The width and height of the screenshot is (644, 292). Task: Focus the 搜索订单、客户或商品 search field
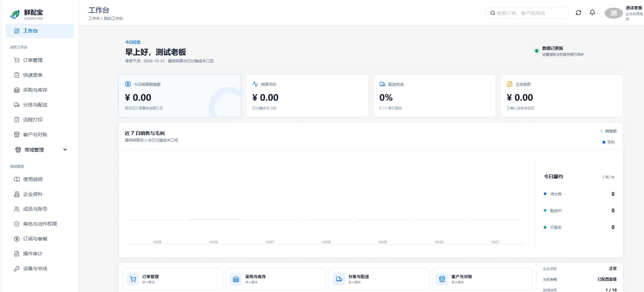click(527, 13)
